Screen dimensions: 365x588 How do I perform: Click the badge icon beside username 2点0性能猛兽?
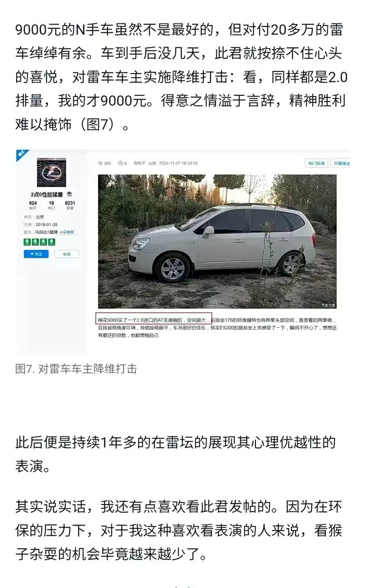pyautogui.click(x=69, y=194)
